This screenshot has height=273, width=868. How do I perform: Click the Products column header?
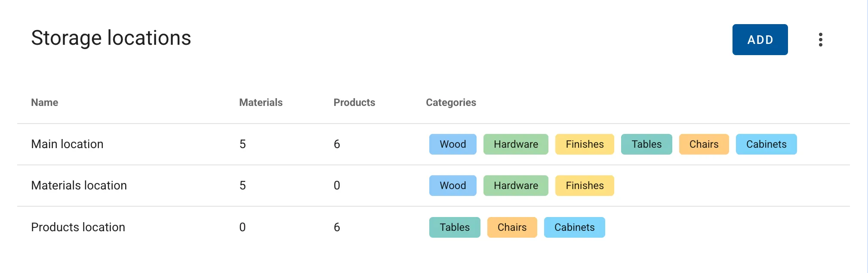pyautogui.click(x=354, y=102)
